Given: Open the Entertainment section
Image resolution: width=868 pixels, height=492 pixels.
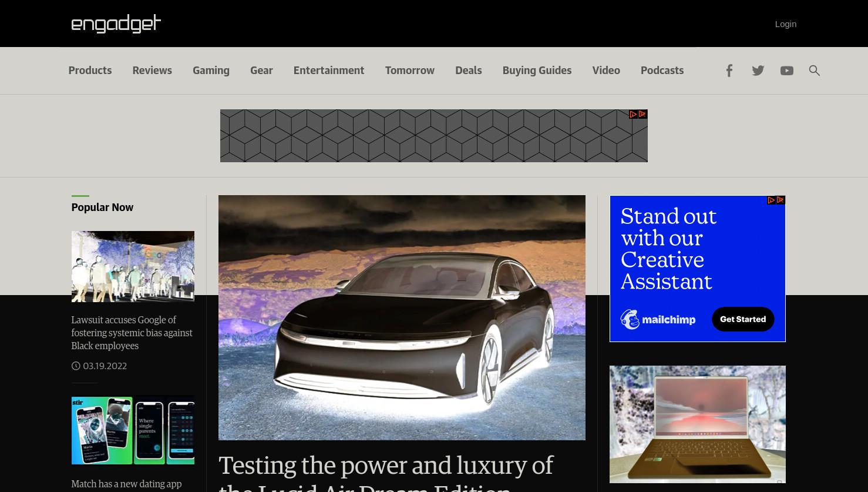Looking at the screenshot, I should (329, 71).
